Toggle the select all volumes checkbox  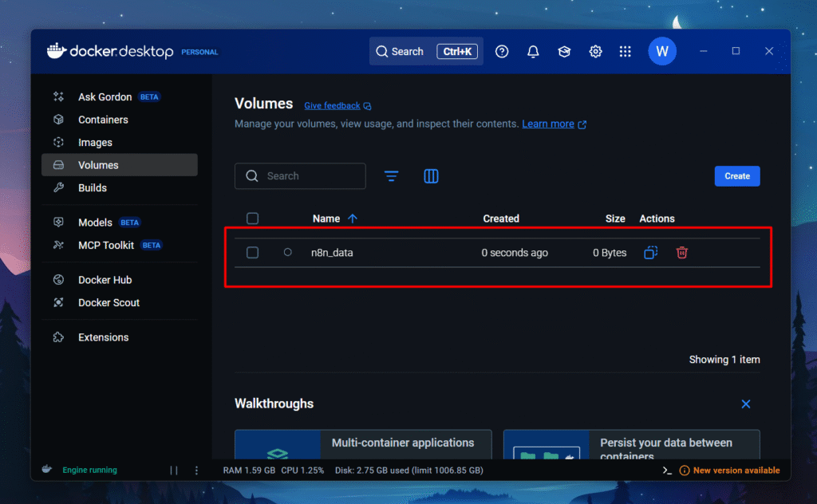[x=253, y=219]
